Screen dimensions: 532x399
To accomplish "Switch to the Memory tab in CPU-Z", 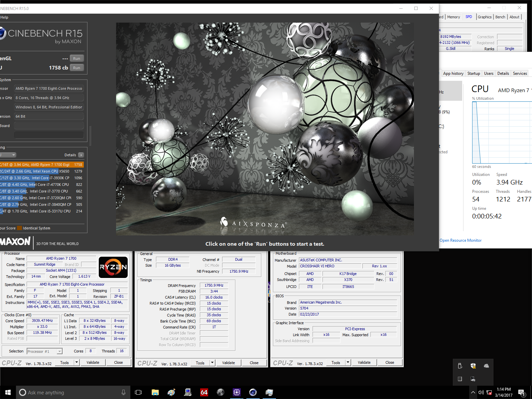I will (x=454, y=17).
